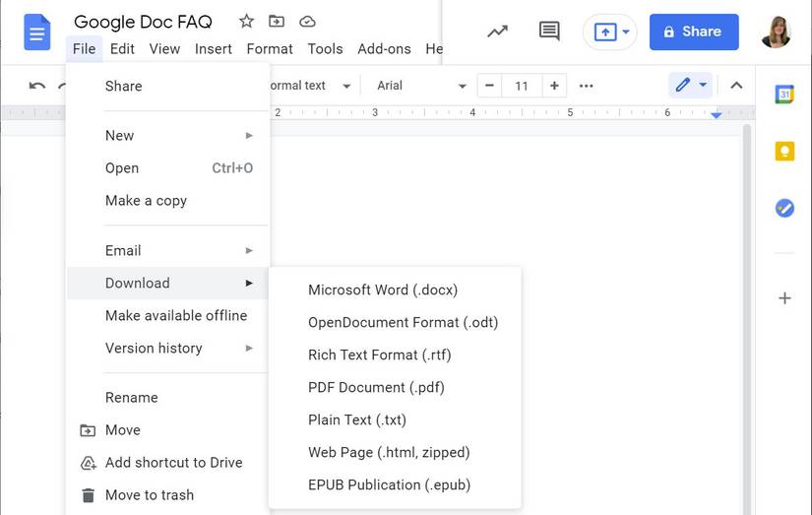This screenshot has width=812, height=515.
Task: Collapse the menus with the up chevron
Action: pyautogui.click(x=736, y=86)
